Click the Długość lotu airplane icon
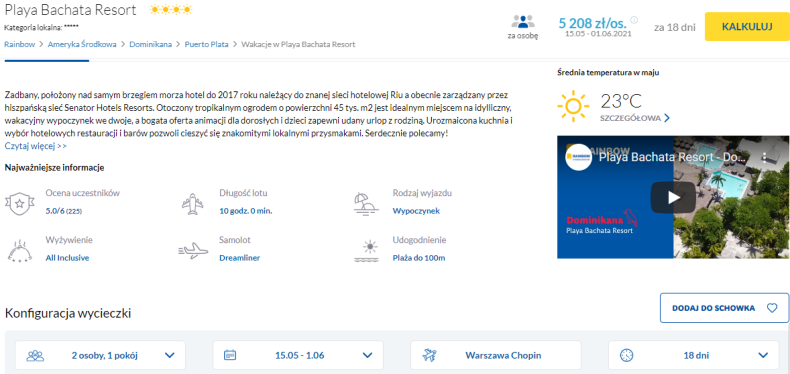Screen dimensions: 790x374 pos(192,203)
